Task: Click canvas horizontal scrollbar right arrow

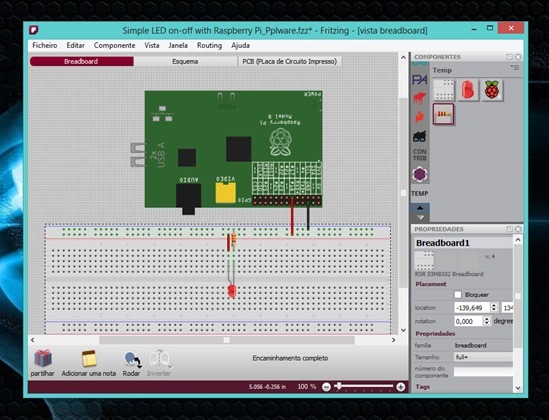Action: pos(394,340)
